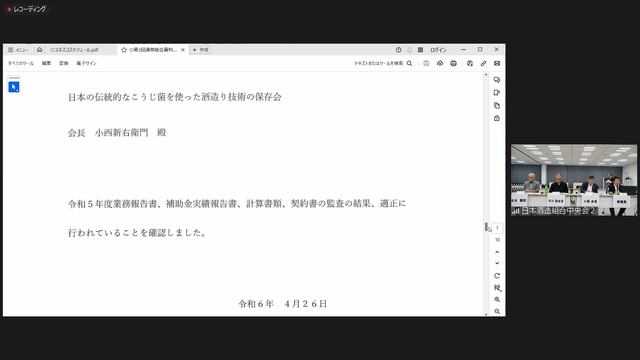The height and width of the screenshot is (360, 640).
Task: Open the 電子サイン e-sign toolbar item
Action: point(87,63)
